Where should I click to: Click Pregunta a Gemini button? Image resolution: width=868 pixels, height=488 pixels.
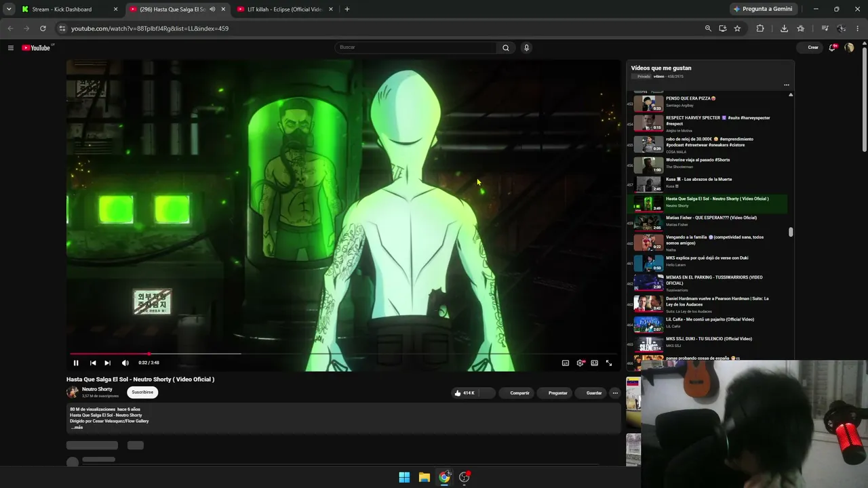tap(763, 9)
